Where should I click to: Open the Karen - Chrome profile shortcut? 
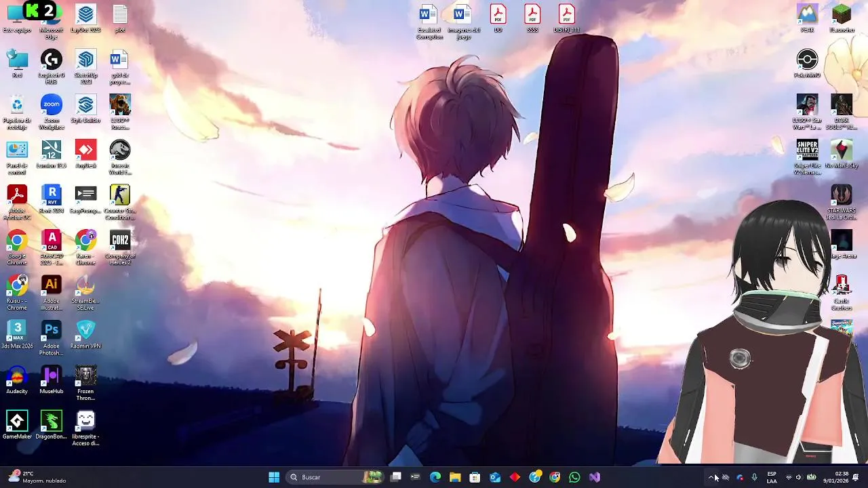[85, 247]
